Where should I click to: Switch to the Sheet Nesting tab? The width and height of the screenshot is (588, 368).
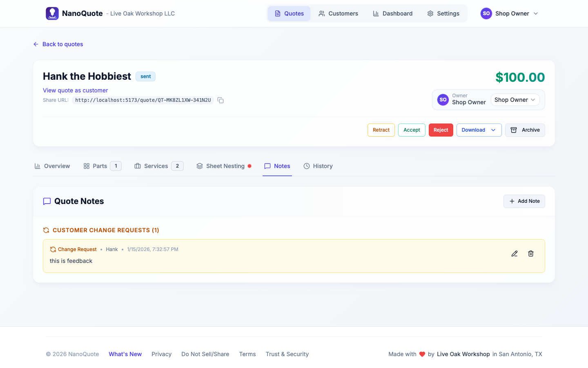(224, 166)
